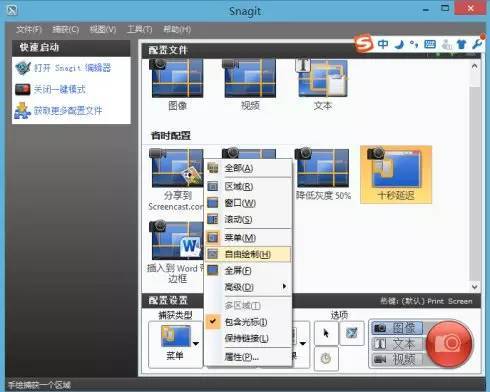
Task: Open the View (视图) menu
Action: [103, 30]
